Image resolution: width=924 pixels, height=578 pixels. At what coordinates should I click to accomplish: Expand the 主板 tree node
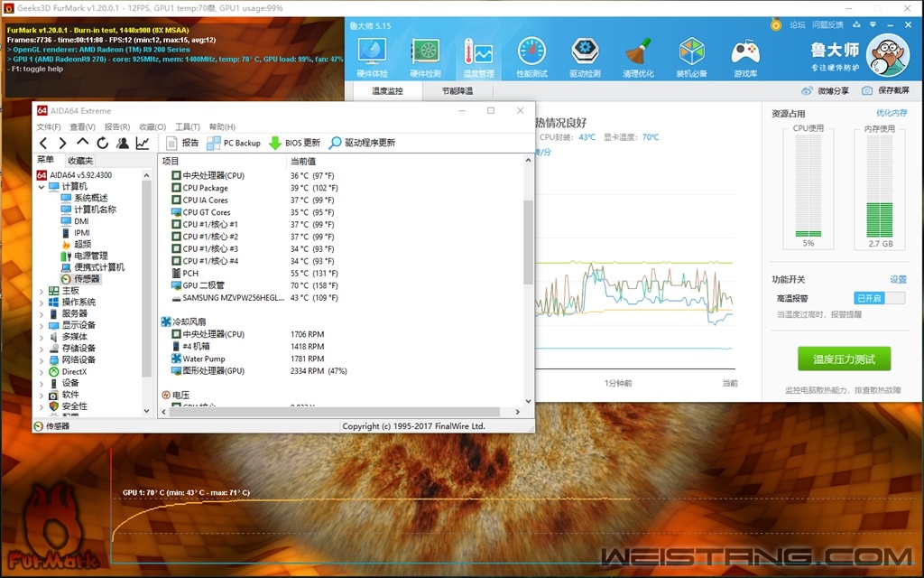(42, 291)
